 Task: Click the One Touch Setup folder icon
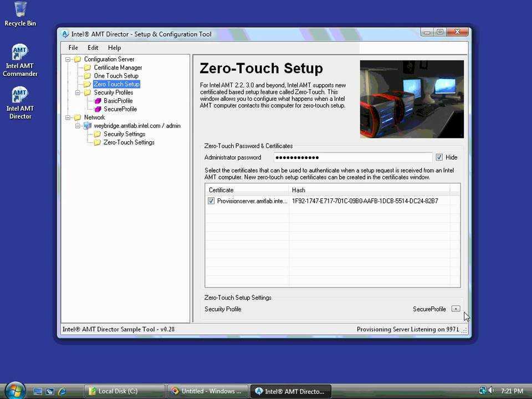click(88, 76)
